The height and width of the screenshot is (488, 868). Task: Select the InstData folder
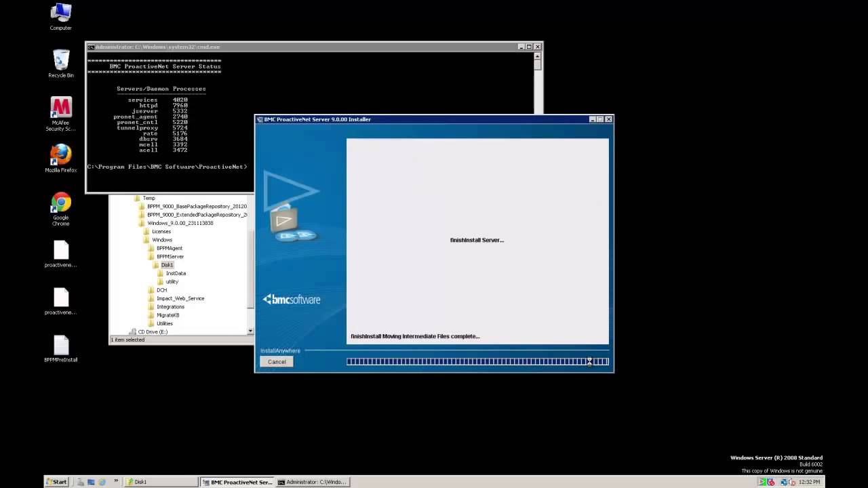172,273
